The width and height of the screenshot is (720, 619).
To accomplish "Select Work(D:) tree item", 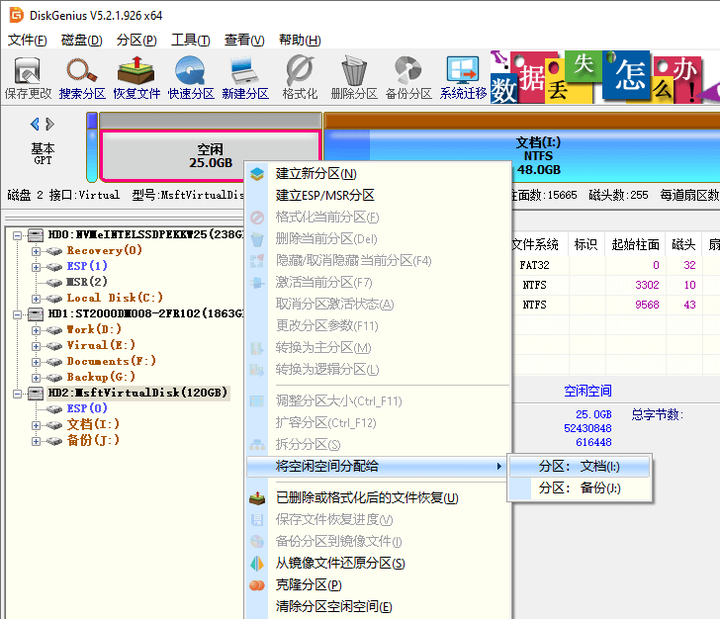I will [x=94, y=329].
